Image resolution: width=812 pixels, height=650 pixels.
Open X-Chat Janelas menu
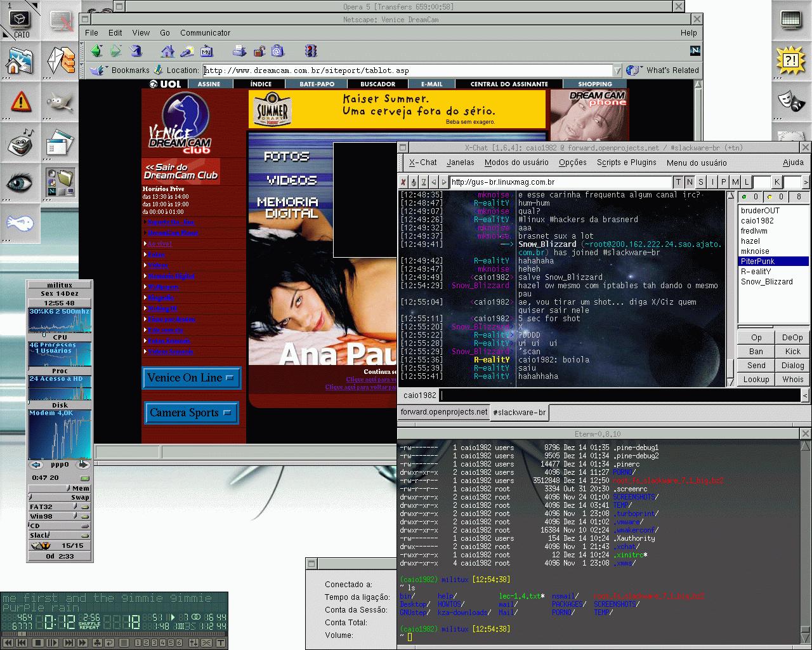[x=461, y=162]
